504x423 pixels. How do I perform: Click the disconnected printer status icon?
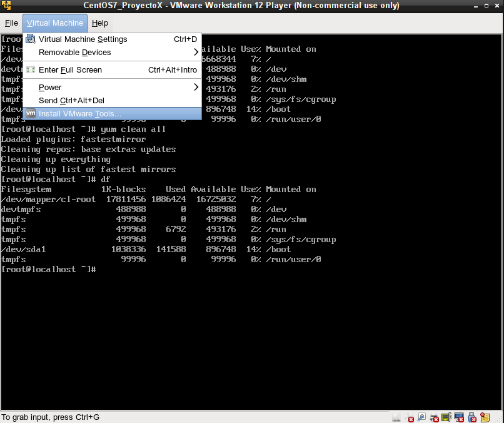(434, 417)
